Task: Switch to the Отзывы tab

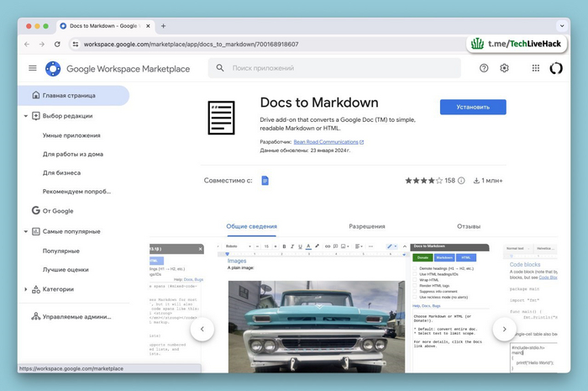Action: coord(469,226)
